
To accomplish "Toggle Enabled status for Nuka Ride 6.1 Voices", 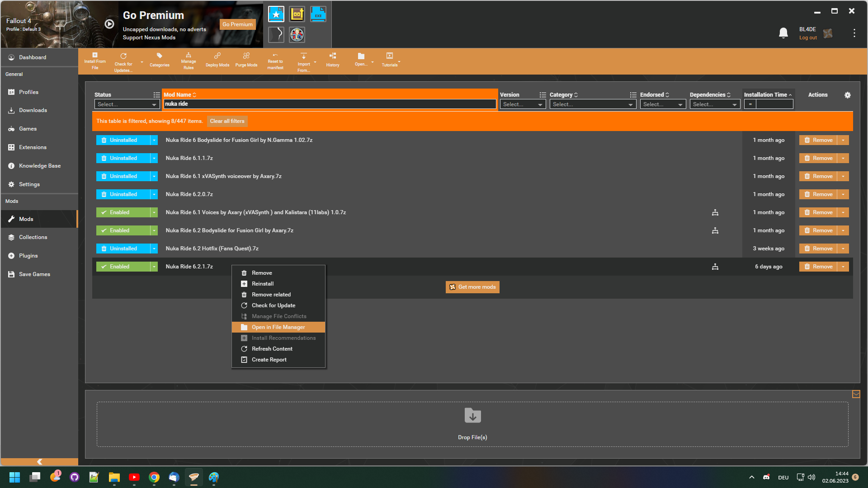I will click(123, 212).
